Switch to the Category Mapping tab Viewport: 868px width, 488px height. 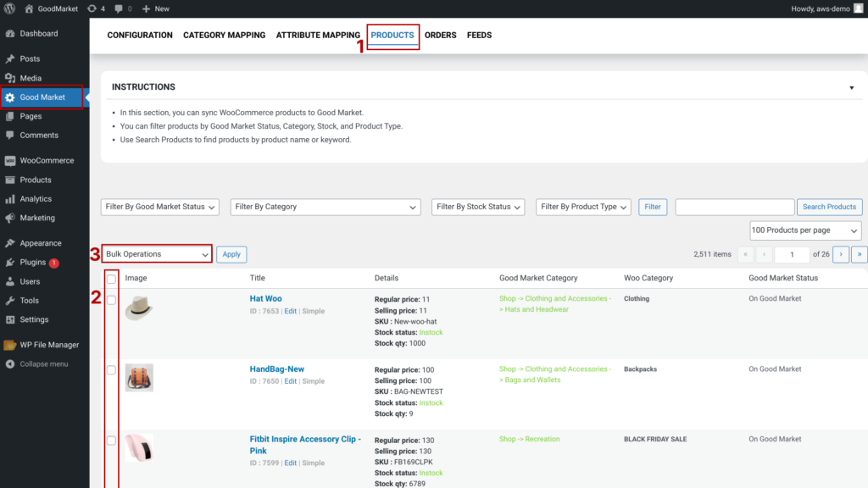click(224, 36)
